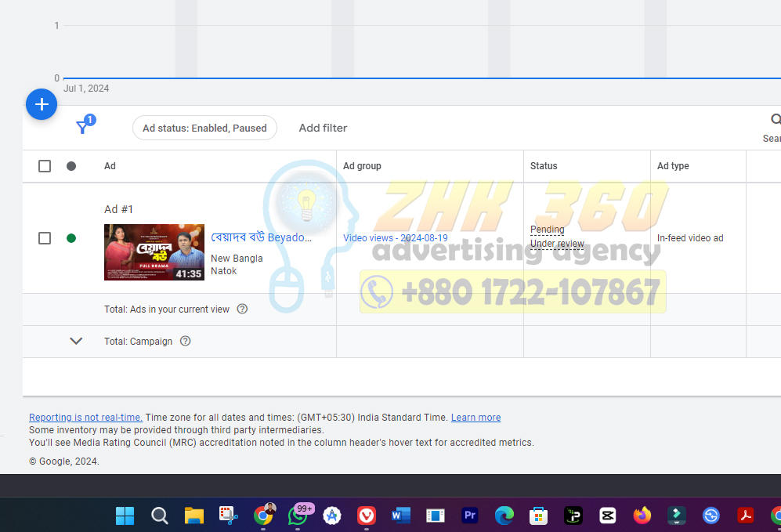The height and width of the screenshot is (532, 781).
Task: Open the Windows Start menu
Action: [125, 516]
